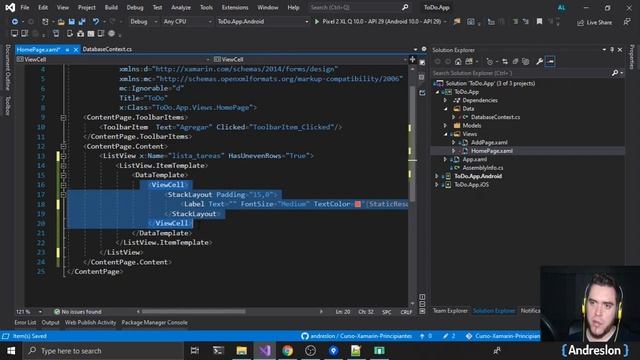Select AssemblyInfo.cs in Solution Explorer
The image size is (640, 360).
click(482, 168)
